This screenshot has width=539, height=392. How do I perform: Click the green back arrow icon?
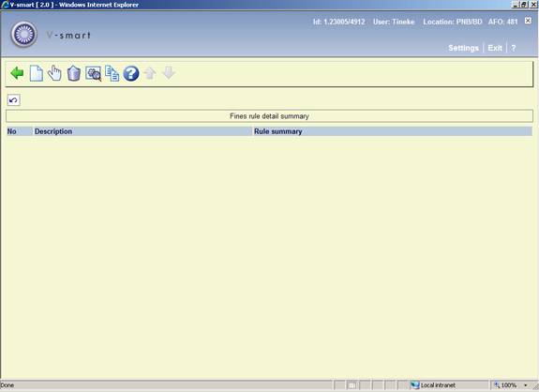click(17, 73)
